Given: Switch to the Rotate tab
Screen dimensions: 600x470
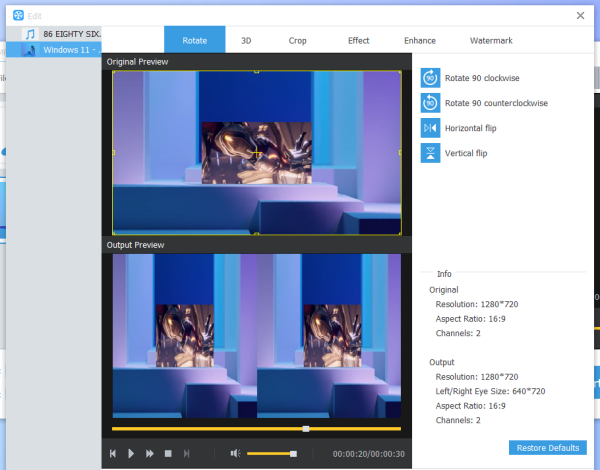Looking at the screenshot, I should [195, 40].
